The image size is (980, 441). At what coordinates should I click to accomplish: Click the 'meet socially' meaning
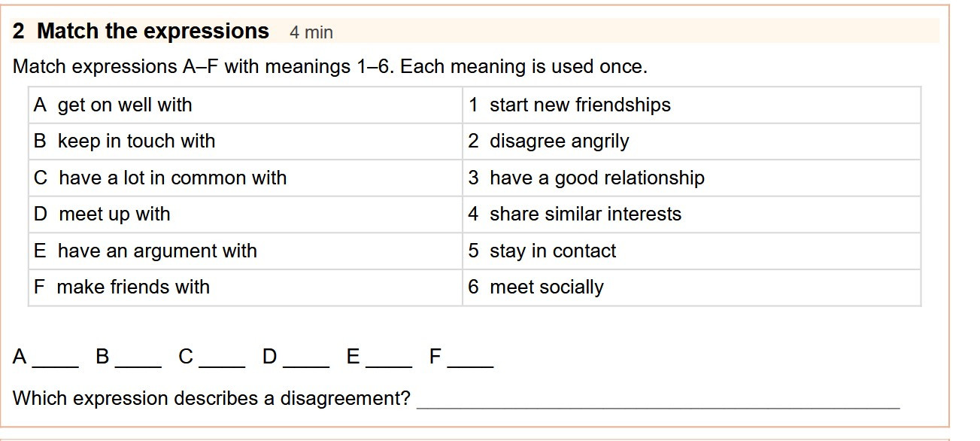click(x=692, y=287)
